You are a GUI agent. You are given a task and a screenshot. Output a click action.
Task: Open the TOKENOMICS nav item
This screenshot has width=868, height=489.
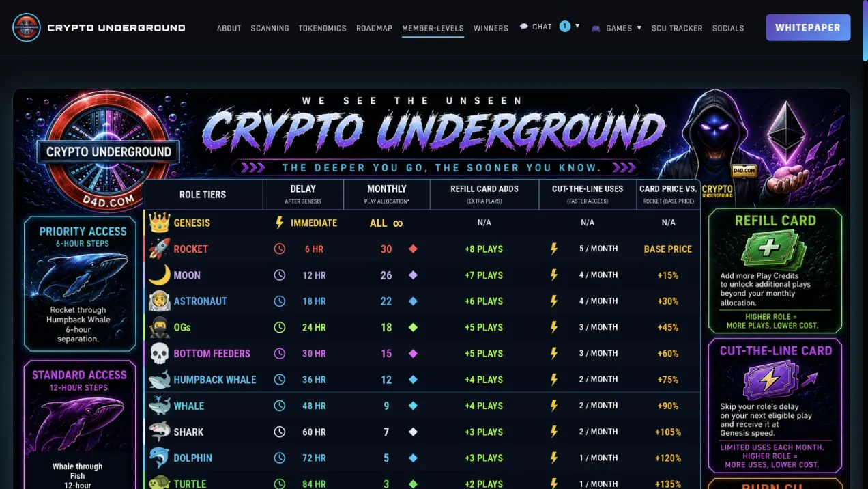point(322,28)
